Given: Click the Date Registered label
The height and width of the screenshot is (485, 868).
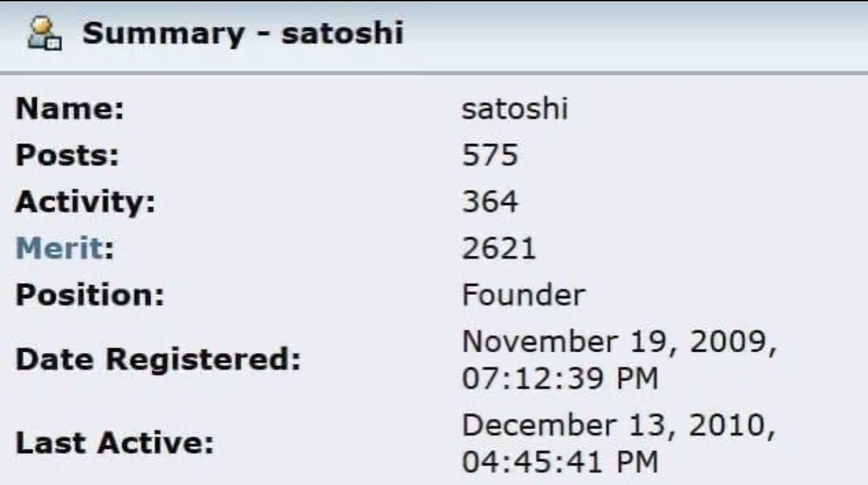Looking at the screenshot, I should [x=158, y=360].
